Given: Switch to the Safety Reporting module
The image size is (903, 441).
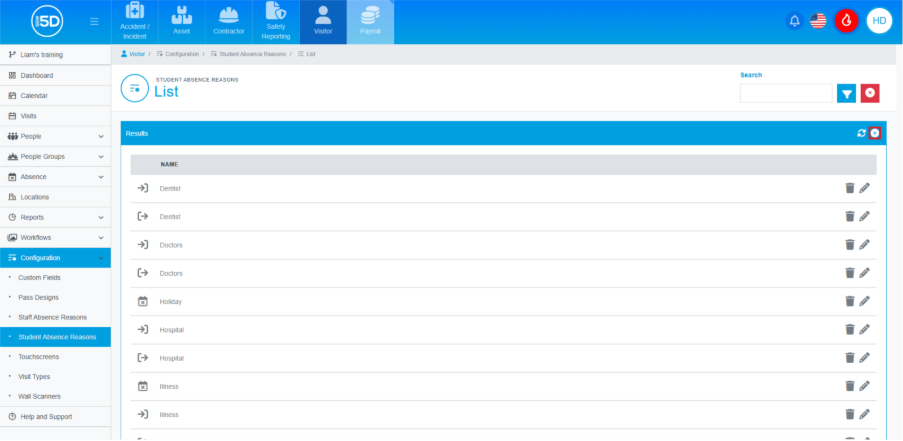Looking at the screenshot, I should pos(276,22).
